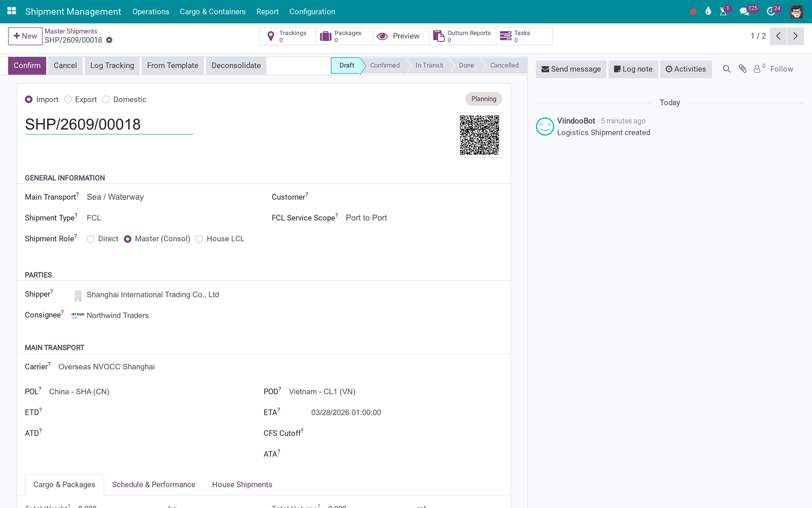Select House LCL shipment role
Image resolution: width=812 pixels, height=508 pixels.
[199, 239]
